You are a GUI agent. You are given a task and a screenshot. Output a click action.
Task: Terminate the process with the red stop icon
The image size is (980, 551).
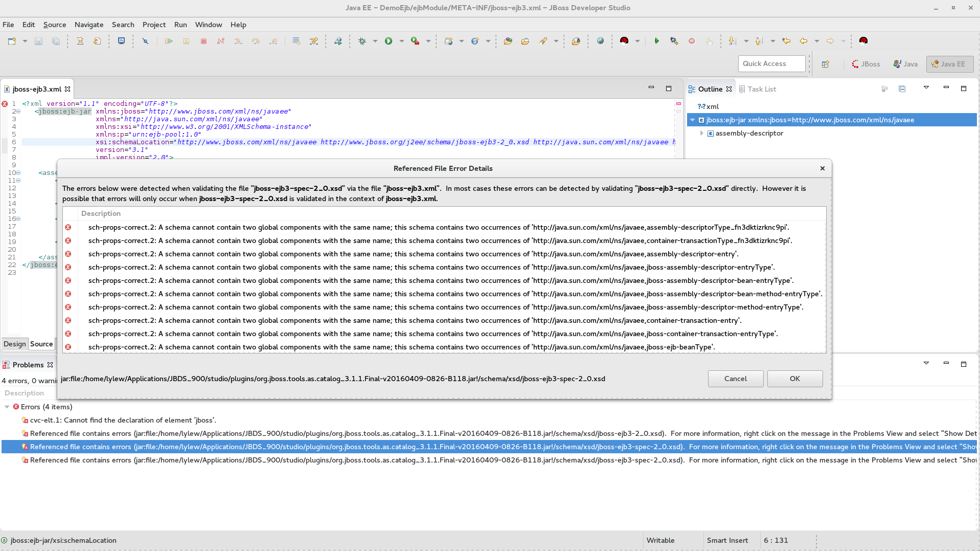coord(203,41)
